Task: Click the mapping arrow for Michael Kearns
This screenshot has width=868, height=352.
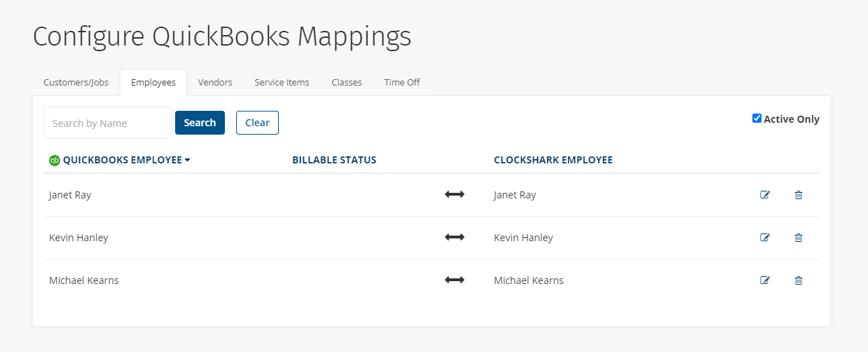Action: tap(455, 280)
